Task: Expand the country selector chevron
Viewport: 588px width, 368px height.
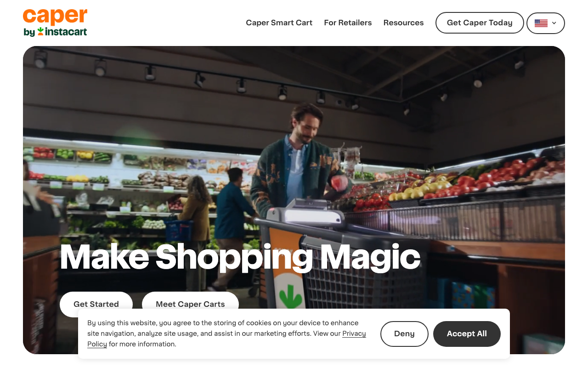Action: (554, 23)
